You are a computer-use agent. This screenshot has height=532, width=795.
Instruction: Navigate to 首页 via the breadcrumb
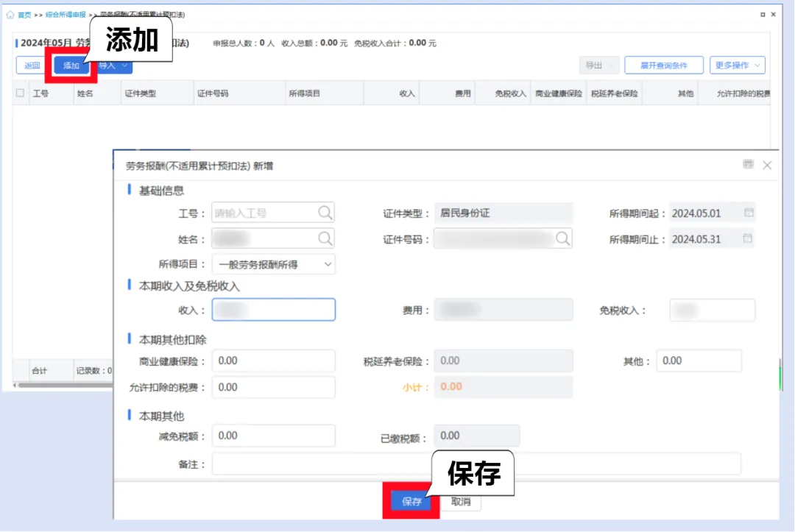(24, 14)
